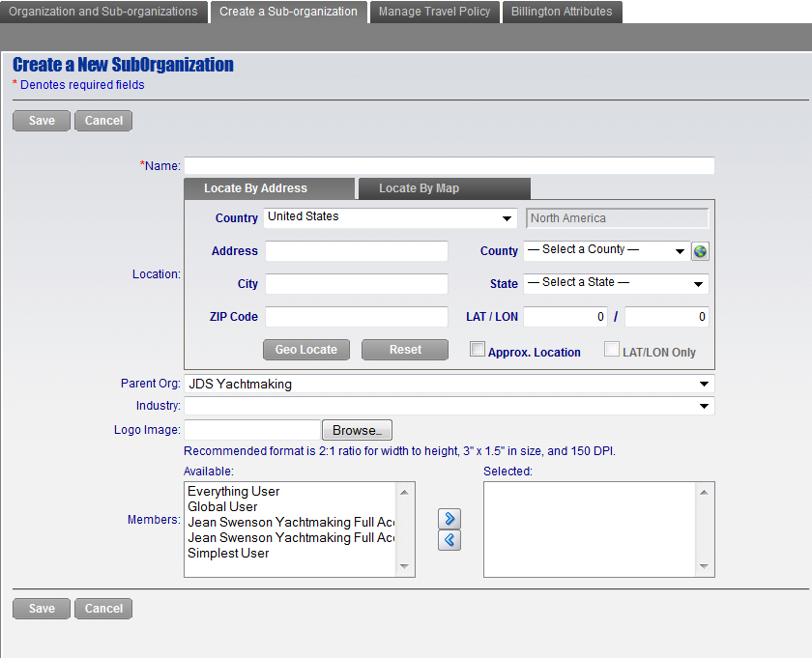Expand the Select a County dropdown
Screen dimensions: 812x658
pyautogui.click(x=606, y=251)
